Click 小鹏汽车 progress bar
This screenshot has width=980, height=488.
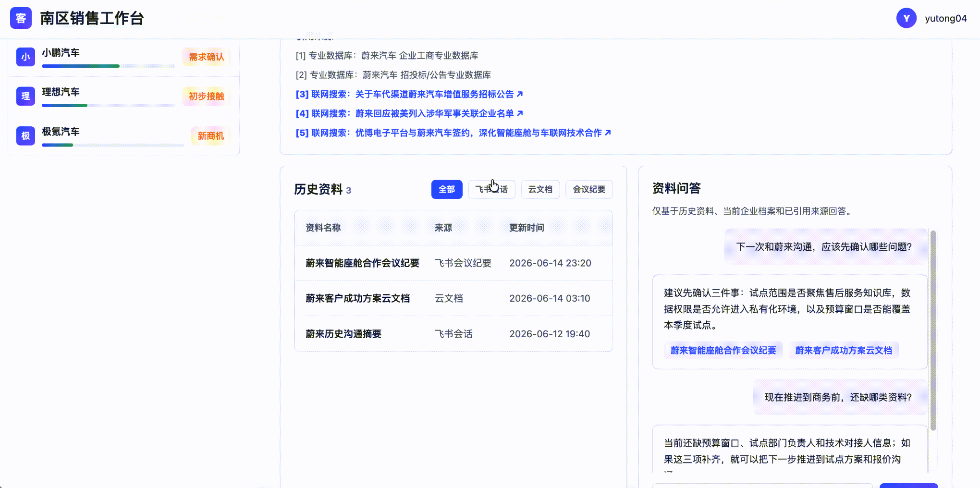[x=109, y=66]
